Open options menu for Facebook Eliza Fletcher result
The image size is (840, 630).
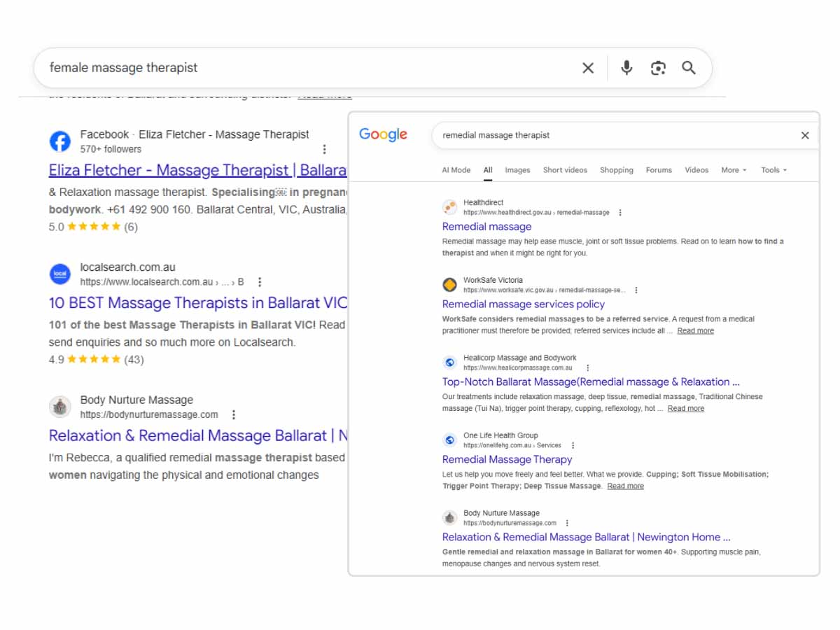pyautogui.click(x=324, y=149)
